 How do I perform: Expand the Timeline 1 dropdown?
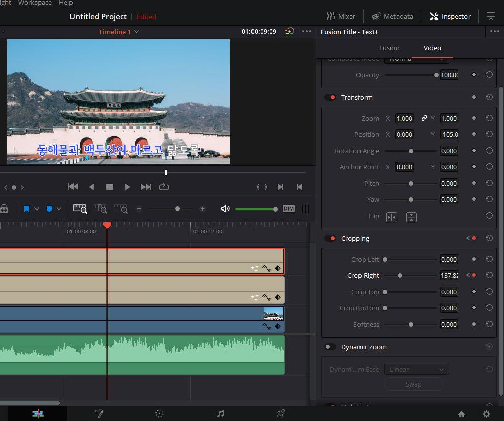(x=136, y=32)
